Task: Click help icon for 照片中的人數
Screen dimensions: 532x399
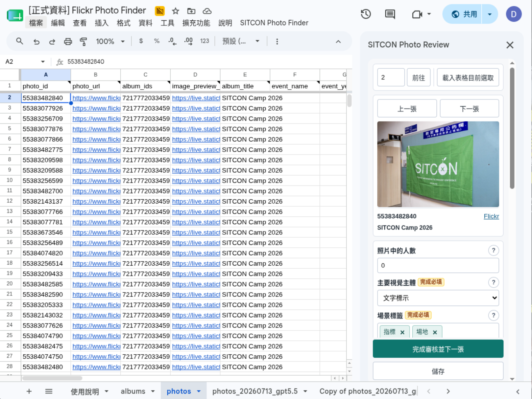Action: (493, 251)
